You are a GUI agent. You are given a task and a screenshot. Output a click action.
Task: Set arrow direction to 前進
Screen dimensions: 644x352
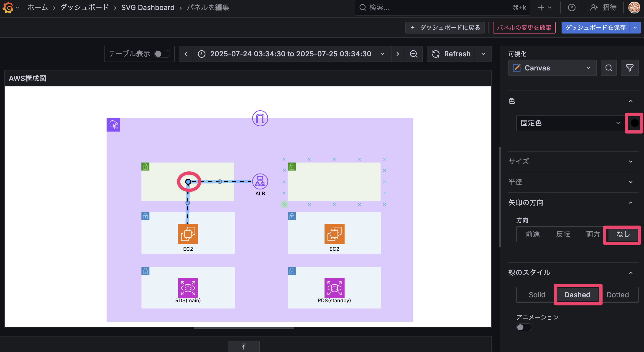[x=533, y=234]
